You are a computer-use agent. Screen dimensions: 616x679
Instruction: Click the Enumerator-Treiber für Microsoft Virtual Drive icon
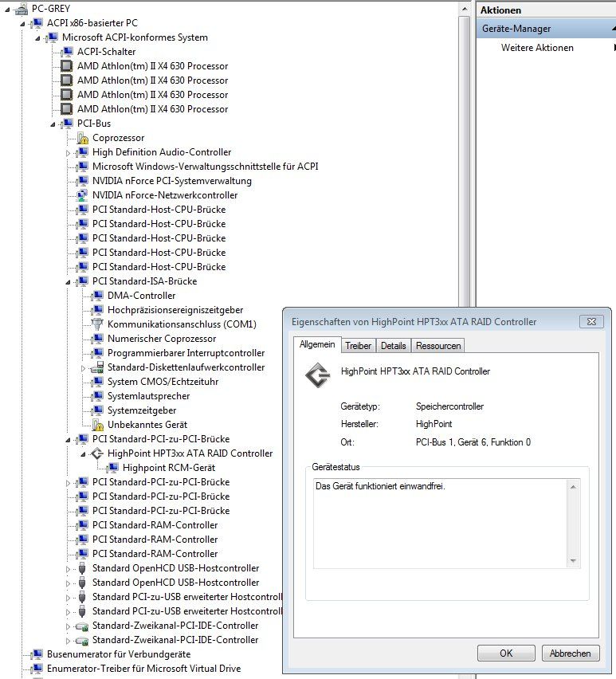point(37,669)
